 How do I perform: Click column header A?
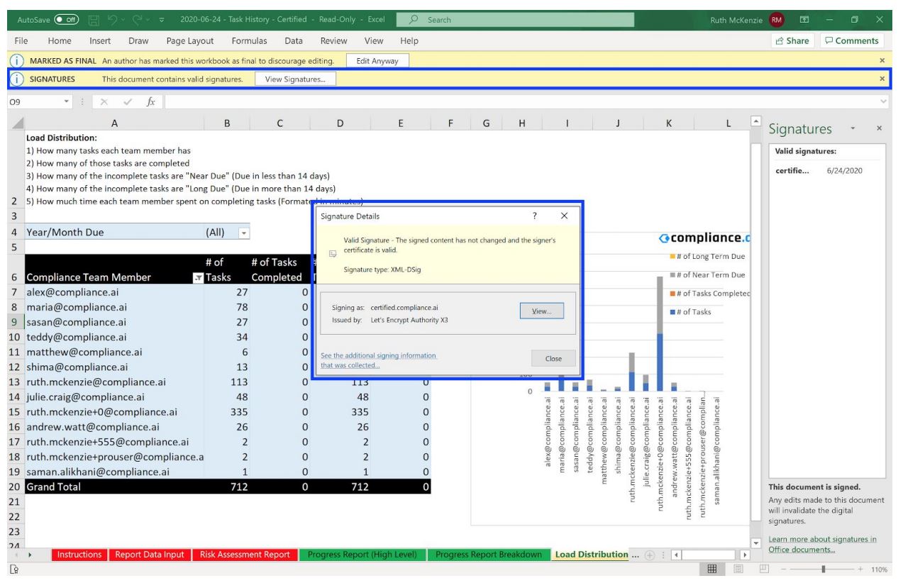[x=113, y=123]
